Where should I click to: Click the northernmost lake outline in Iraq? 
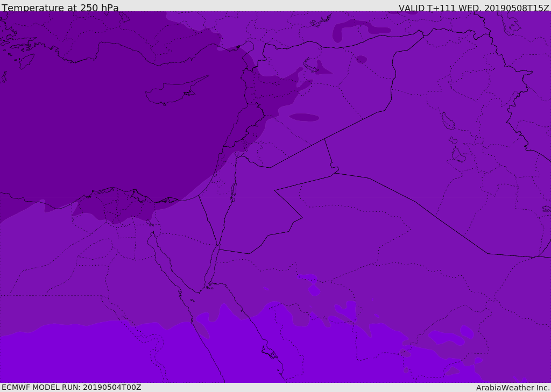(448, 121)
